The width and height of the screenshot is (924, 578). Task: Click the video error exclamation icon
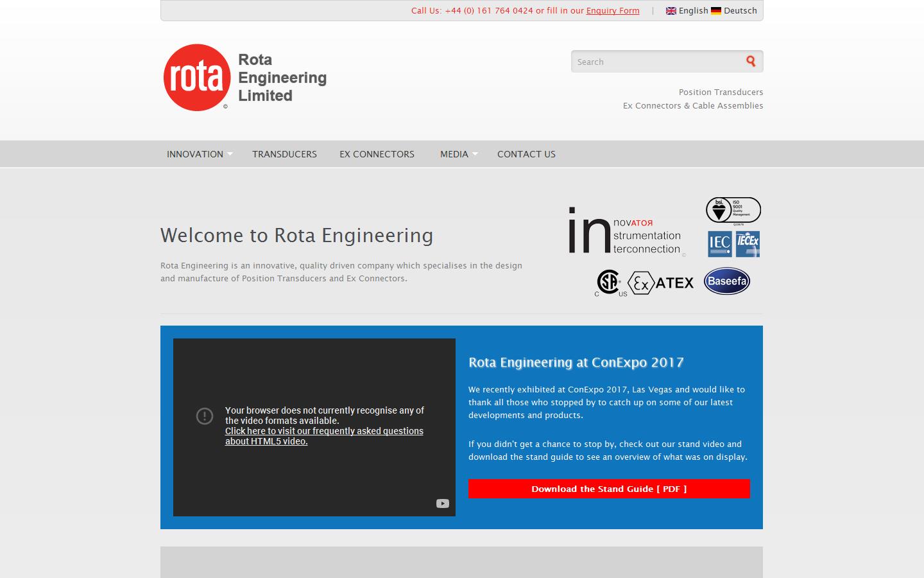pos(204,416)
